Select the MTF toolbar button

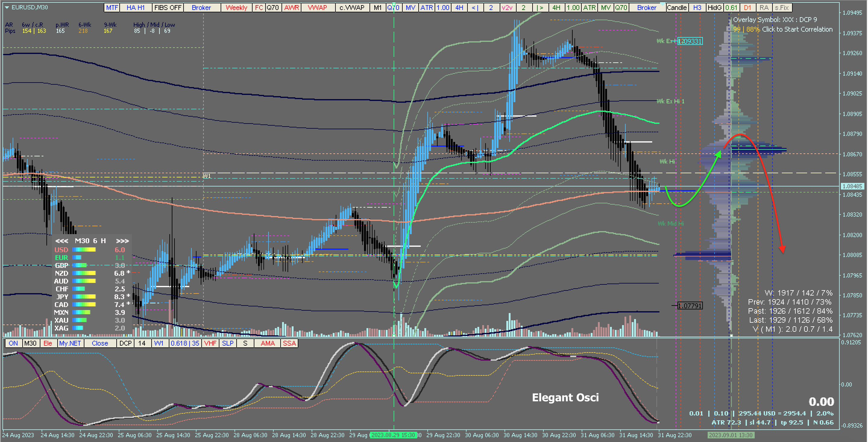point(112,8)
